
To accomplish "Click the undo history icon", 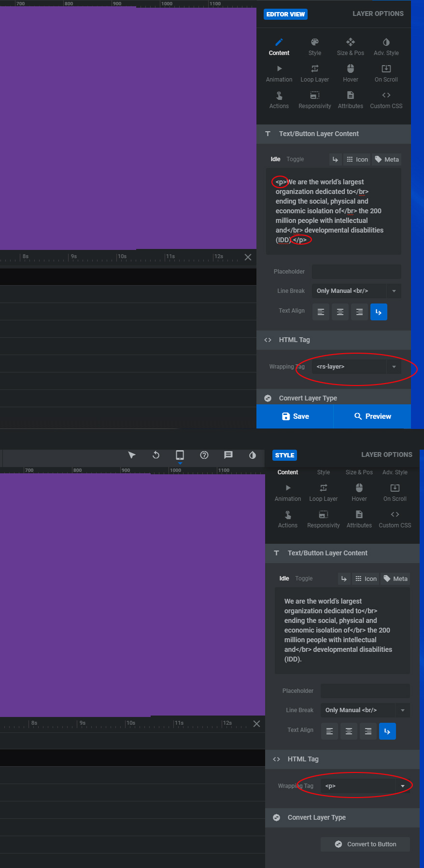I will tap(156, 455).
